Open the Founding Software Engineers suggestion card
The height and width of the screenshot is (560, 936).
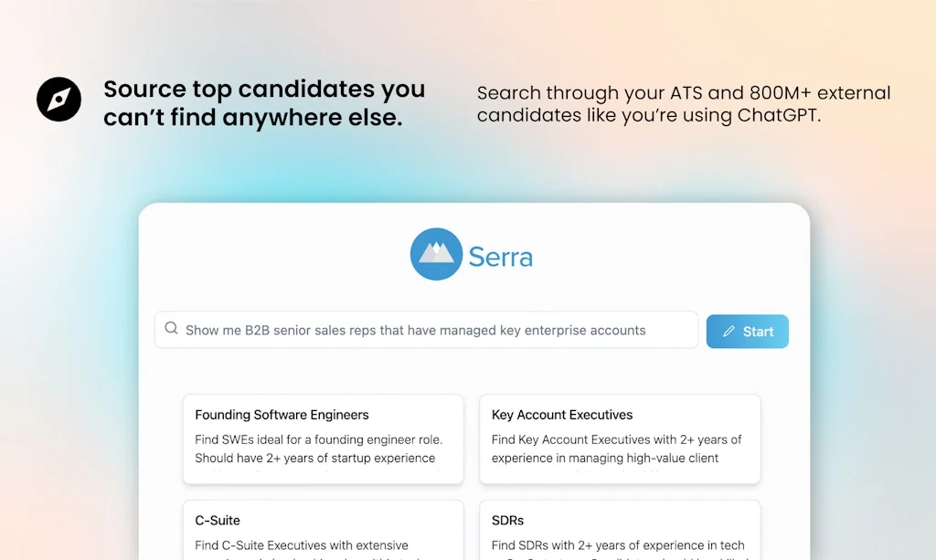(323, 438)
